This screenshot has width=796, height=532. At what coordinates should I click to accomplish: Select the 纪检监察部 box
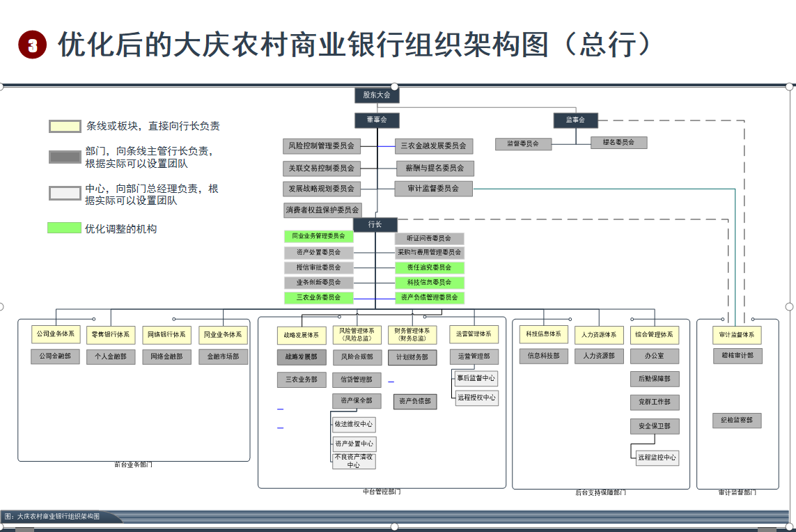click(x=737, y=421)
